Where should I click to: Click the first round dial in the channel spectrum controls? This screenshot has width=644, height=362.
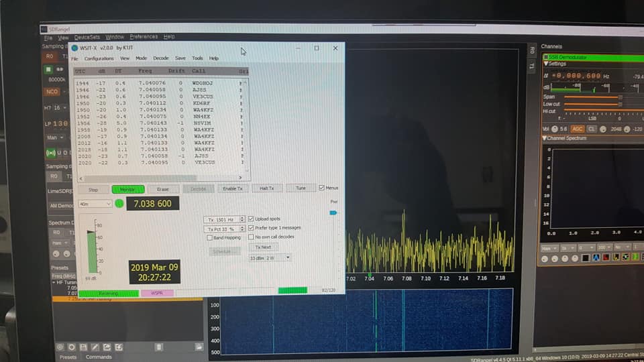tap(545, 259)
